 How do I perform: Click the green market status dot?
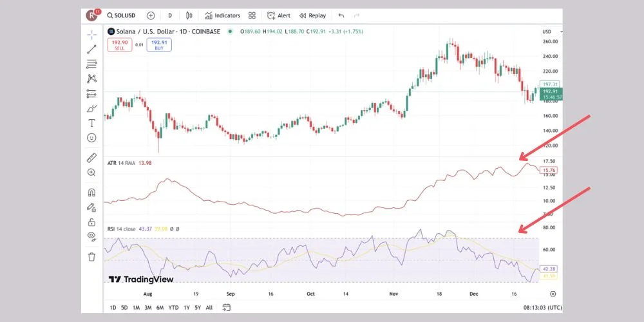(230, 31)
